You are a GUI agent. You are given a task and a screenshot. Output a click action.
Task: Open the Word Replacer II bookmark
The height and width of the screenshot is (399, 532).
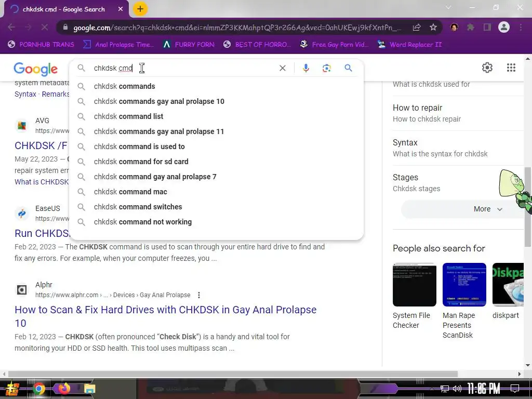[x=409, y=45]
